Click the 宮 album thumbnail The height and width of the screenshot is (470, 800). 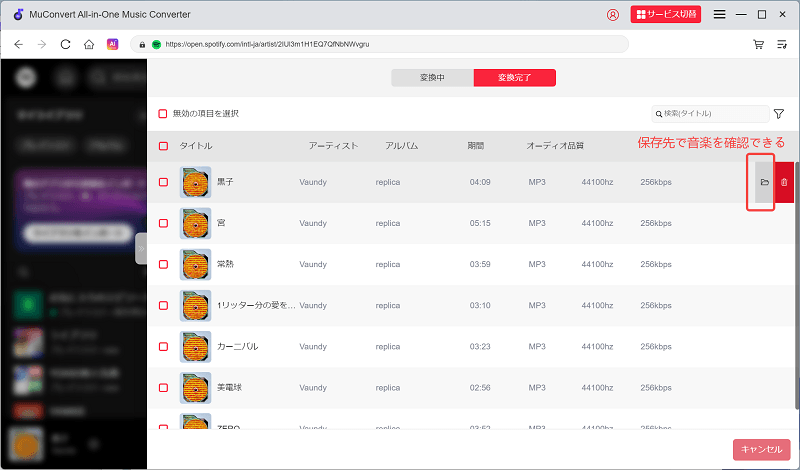[x=195, y=223]
